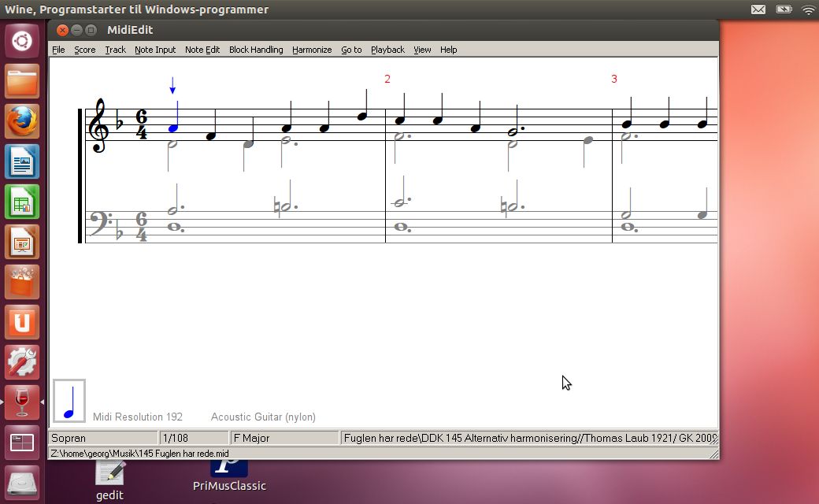Click the treble clef symbol

[98, 125]
